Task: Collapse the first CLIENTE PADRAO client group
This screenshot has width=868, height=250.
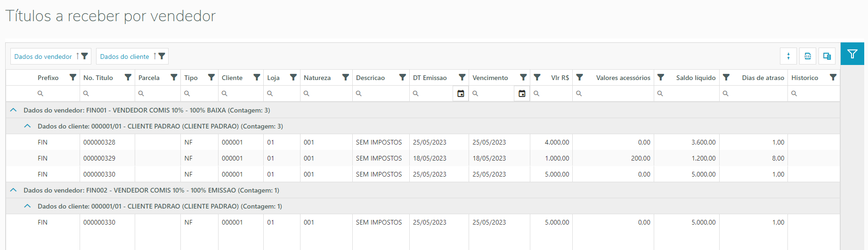Action: click(x=27, y=126)
